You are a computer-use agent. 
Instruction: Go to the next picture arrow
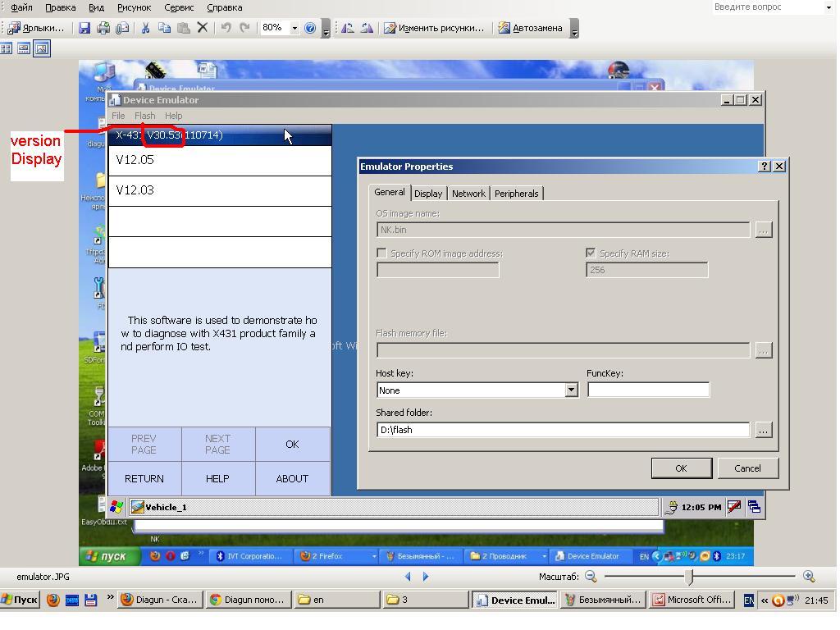[x=426, y=577]
